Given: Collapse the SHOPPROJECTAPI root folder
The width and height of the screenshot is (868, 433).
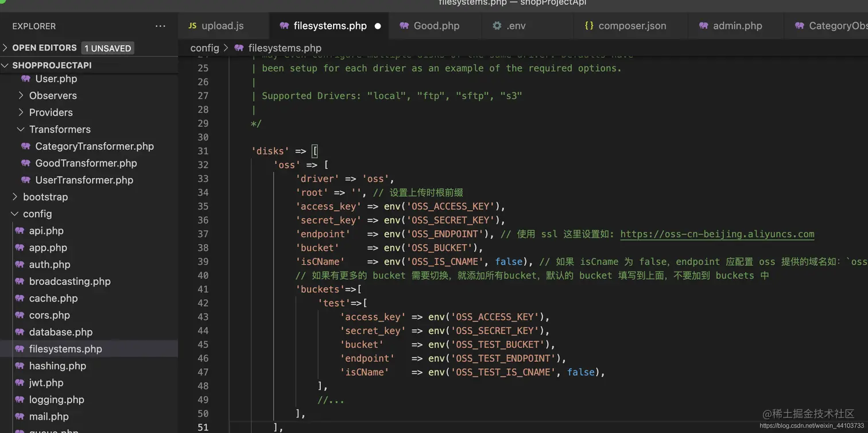Looking at the screenshot, I should point(5,65).
